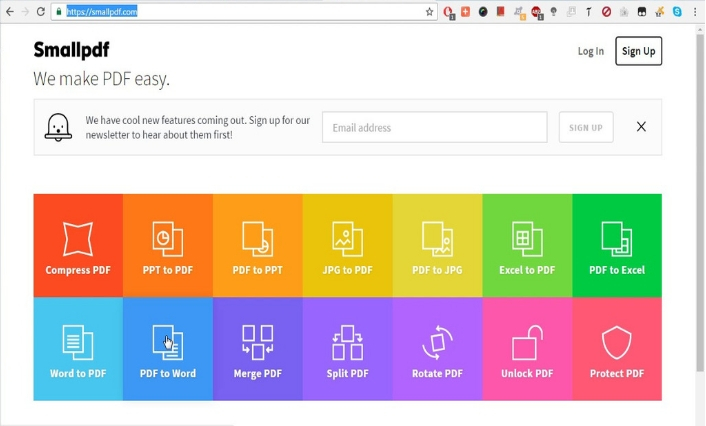Open the PDF to JPG converter
706x426 pixels.
(x=437, y=245)
